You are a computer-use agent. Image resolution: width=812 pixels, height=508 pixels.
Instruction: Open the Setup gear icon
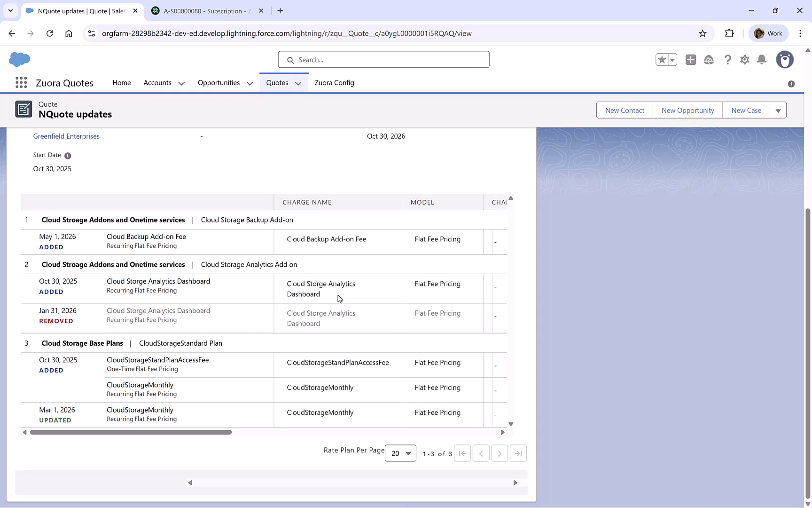(745, 60)
